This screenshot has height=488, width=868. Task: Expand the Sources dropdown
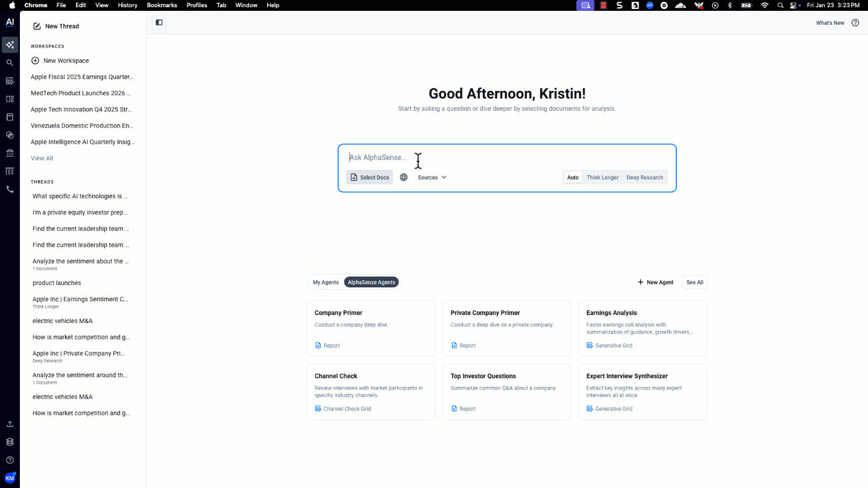coord(432,177)
